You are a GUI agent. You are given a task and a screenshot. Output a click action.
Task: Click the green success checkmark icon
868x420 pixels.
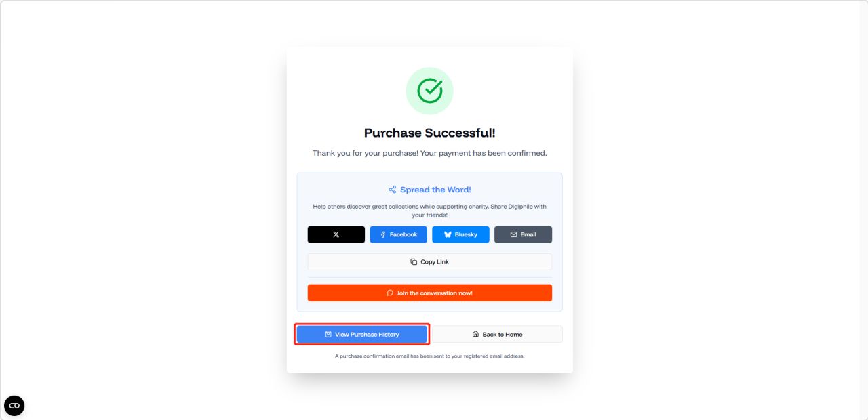[x=429, y=91]
